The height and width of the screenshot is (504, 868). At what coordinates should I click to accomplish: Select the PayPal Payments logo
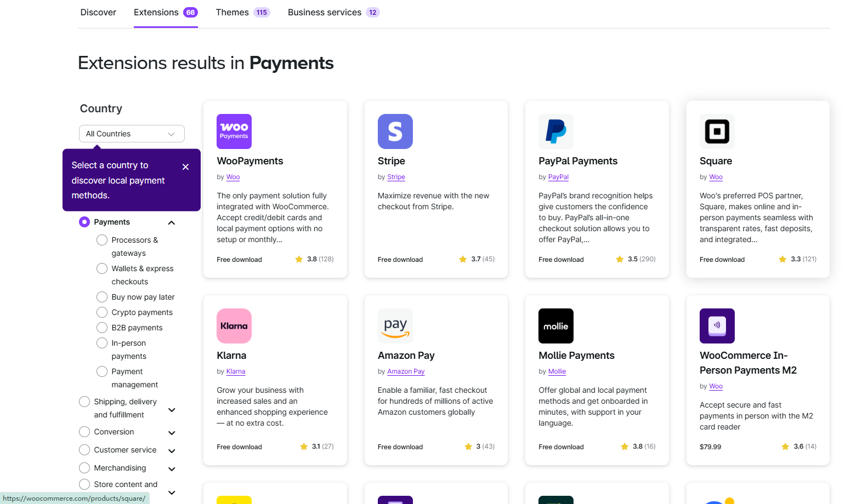(555, 131)
